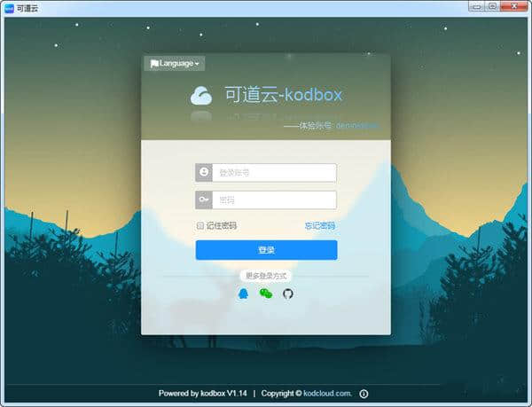Focus the 登录账号 input field

click(x=274, y=173)
